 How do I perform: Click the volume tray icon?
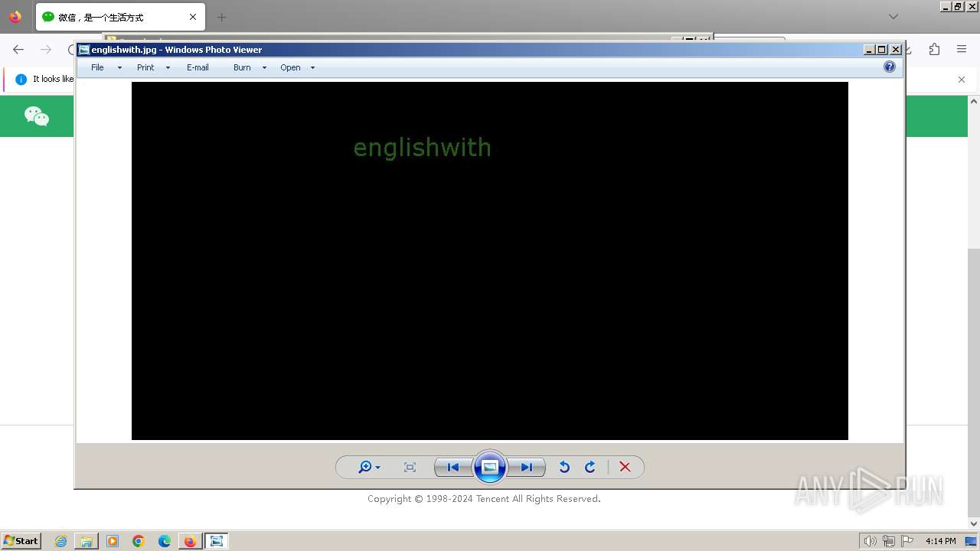[x=870, y=541]
